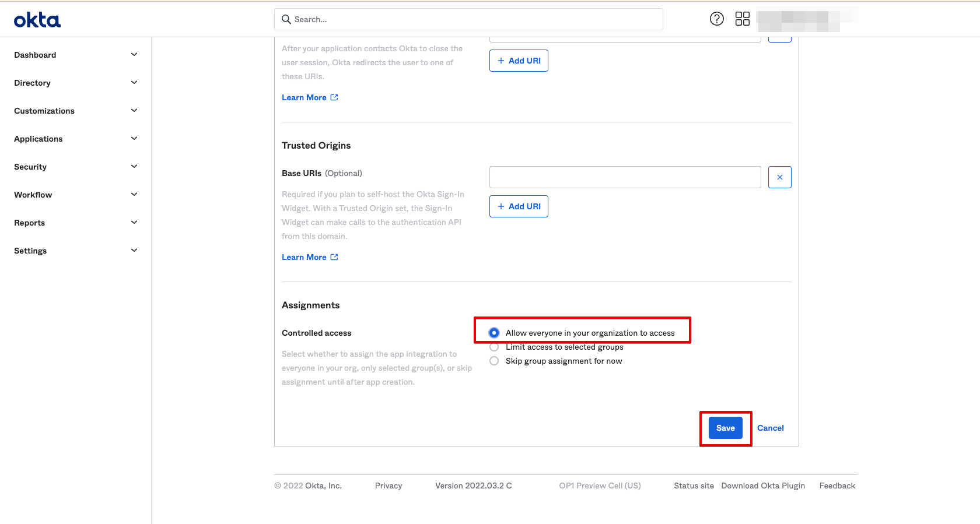This screenshot has height=524, width=980.
Task: Select Allow everyone in your organization to access
Action: point(494,333)
